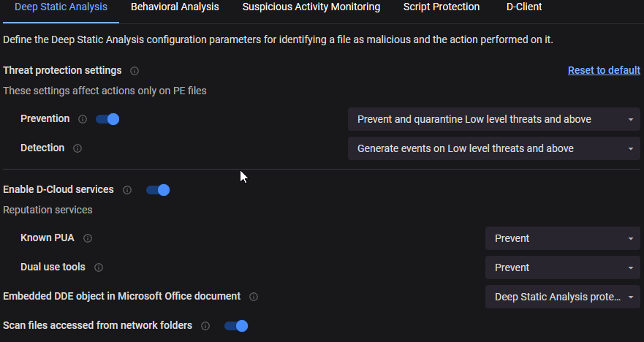Click the Dual use tools info icon
Image resolution: width=644 pixels, height=342 pixels.
pos(99,267)
